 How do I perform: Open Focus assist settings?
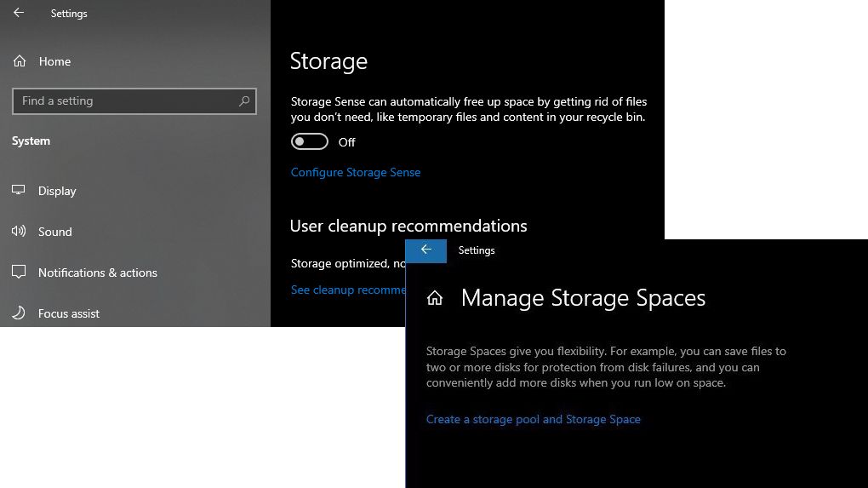point(56,313)
